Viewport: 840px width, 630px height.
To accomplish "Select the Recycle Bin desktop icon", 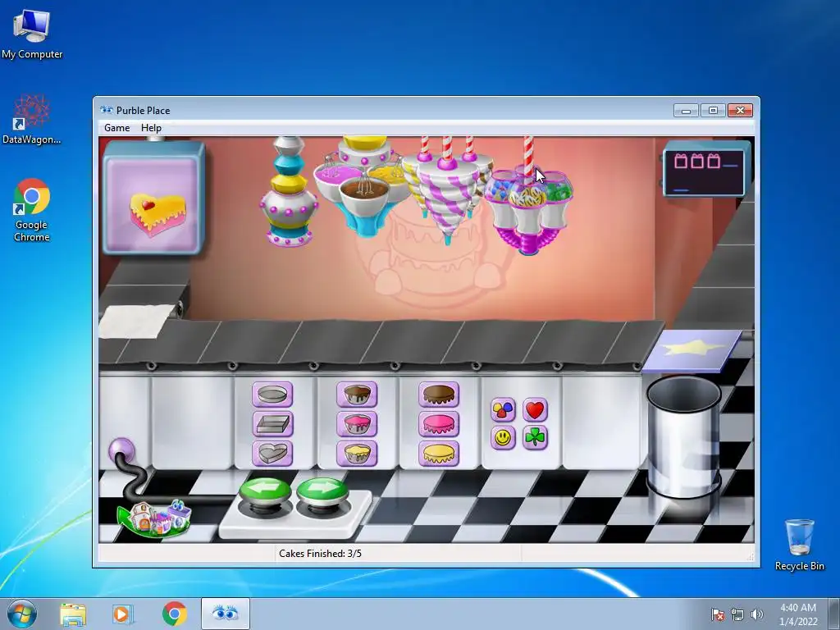I will [x=799, y=545].
